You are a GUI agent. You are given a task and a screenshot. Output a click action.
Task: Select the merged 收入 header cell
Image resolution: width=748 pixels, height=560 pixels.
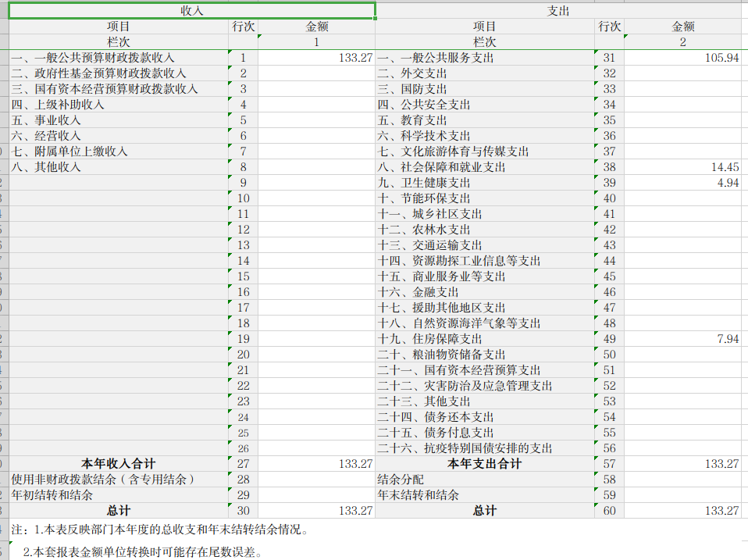191,11
